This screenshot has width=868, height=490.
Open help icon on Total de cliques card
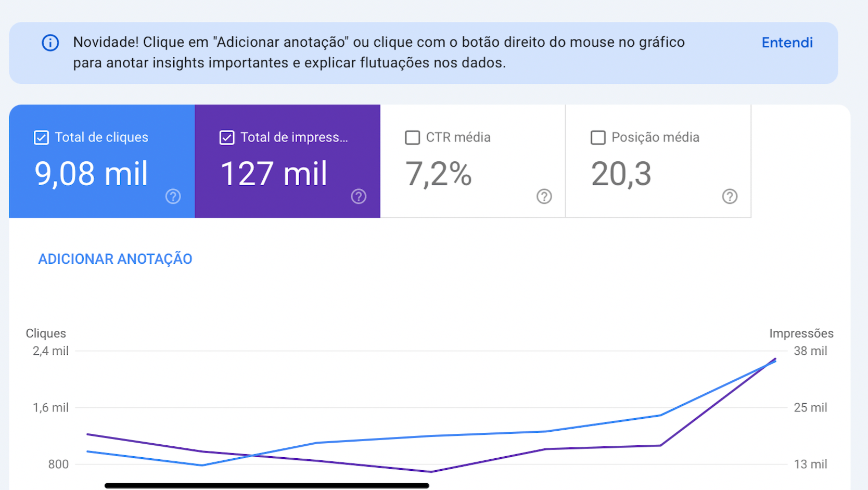(x=173, y=197)
